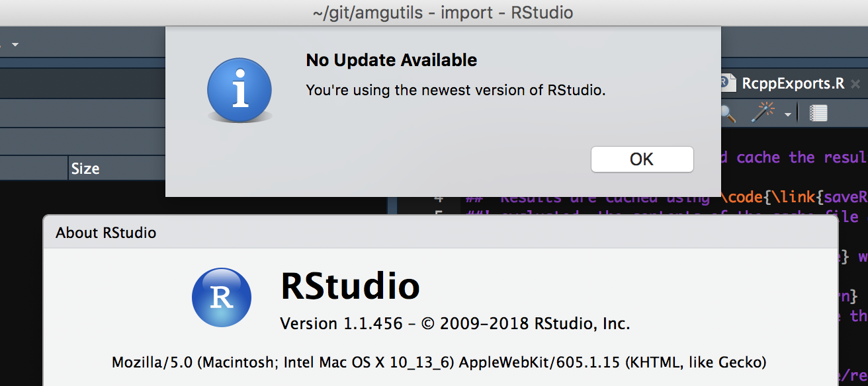Open the dropdown arrow in the top-left toolbar
Image resolution: width=868 pixels, height=386 pixels.
coord(15,44)
